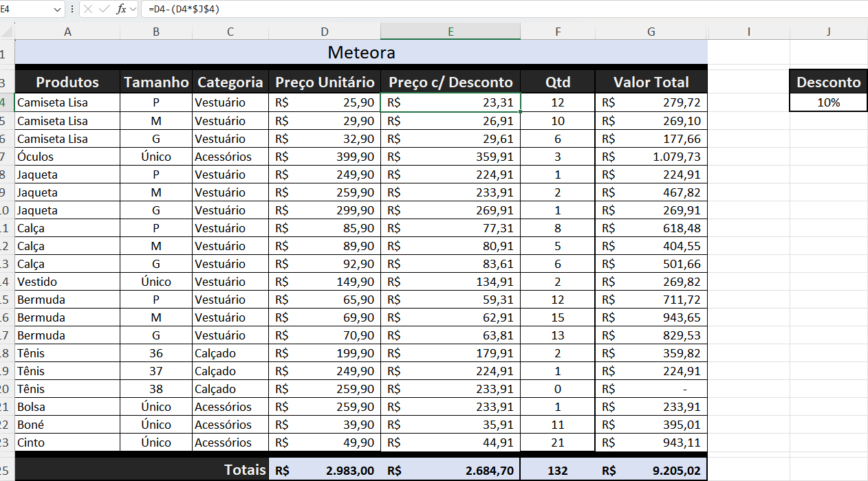
Task: Select column E header
Action: (451, 32)
